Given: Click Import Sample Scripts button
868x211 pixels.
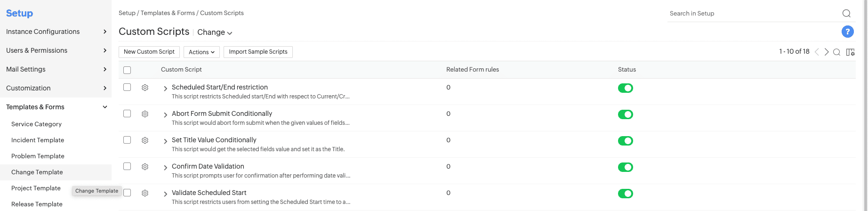Looking at the screenshot, I should coord(258,52).
